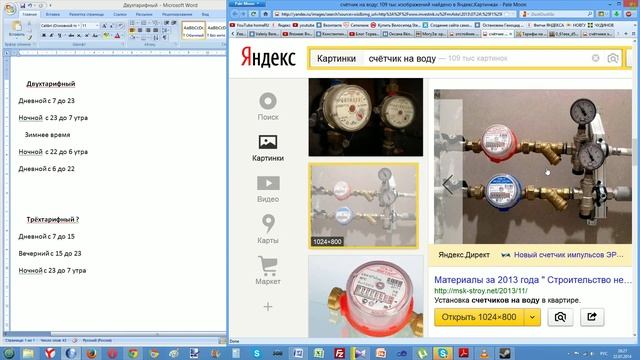Toggle strikethrough formatting in Word

point(71,36)
